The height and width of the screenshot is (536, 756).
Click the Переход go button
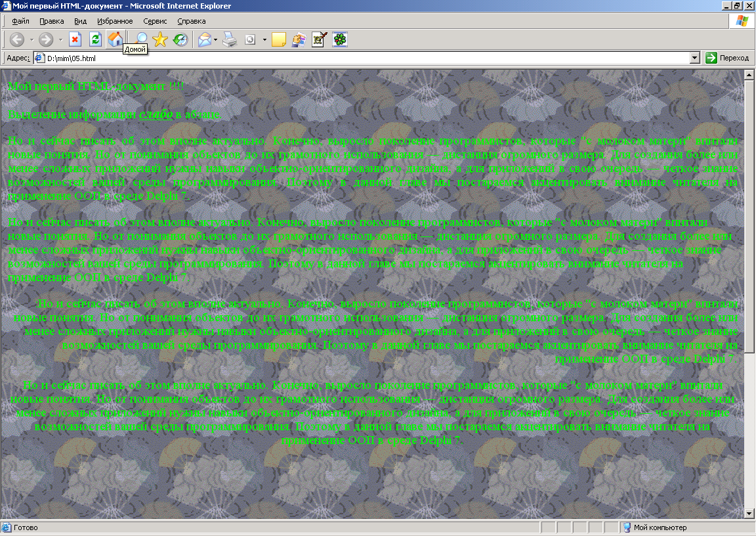727,58
